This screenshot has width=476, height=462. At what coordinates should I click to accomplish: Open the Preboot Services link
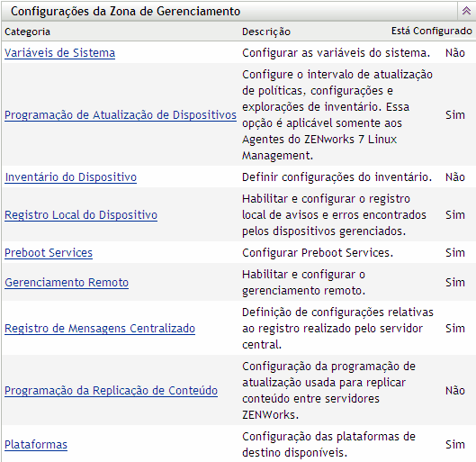(49, 253)
